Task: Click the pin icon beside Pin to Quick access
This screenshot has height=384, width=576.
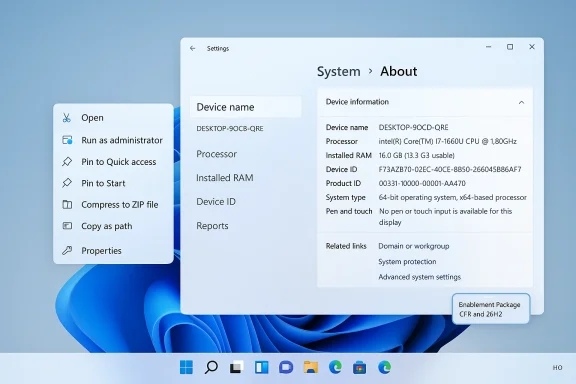Action: click(67, 162)
